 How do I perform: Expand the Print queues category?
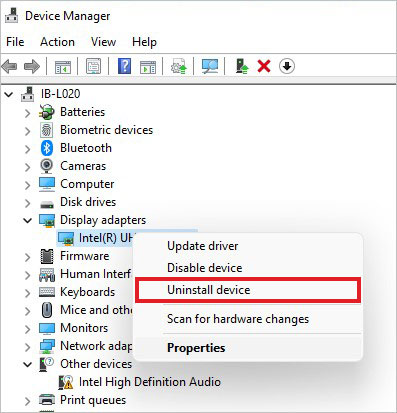[x=28, y=401]
